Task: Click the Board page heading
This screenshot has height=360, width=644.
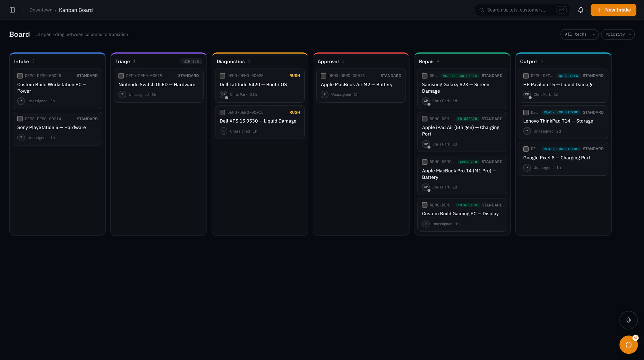Action: click(19, 34)
